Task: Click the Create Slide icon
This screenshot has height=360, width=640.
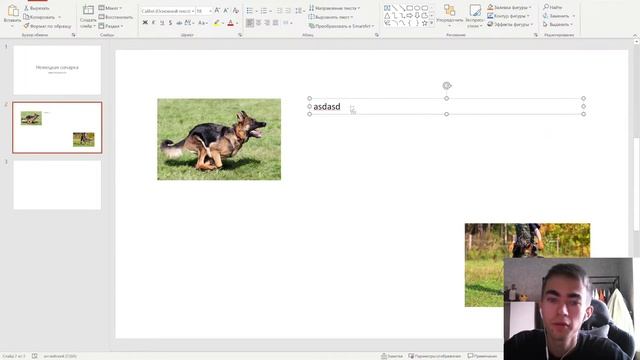Action: click(x=88, y=11)
